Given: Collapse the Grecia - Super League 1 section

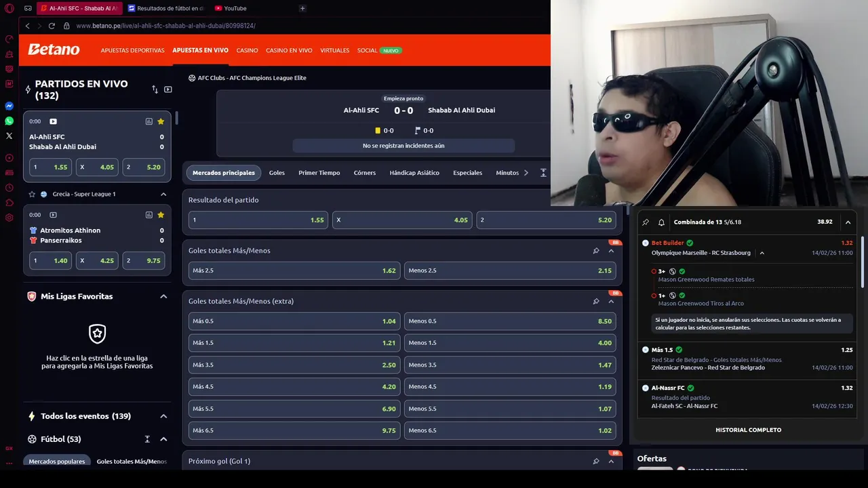Looking at the screenshot, I should point(163,194).
